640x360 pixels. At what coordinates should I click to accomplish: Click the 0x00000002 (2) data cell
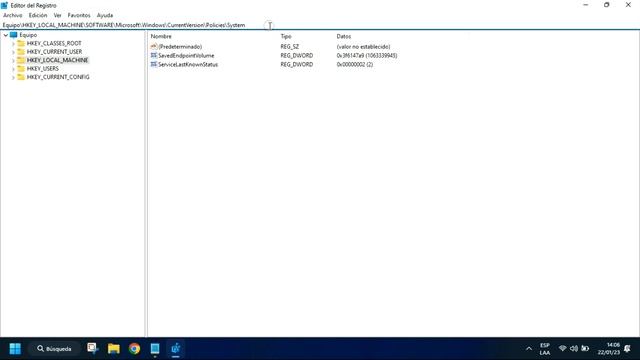(355, 64)
